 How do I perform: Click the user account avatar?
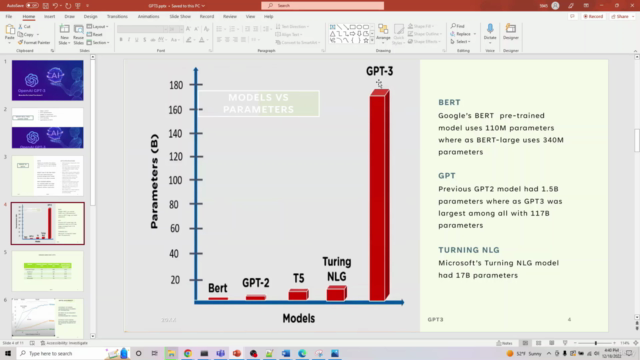tap(555, 6)
